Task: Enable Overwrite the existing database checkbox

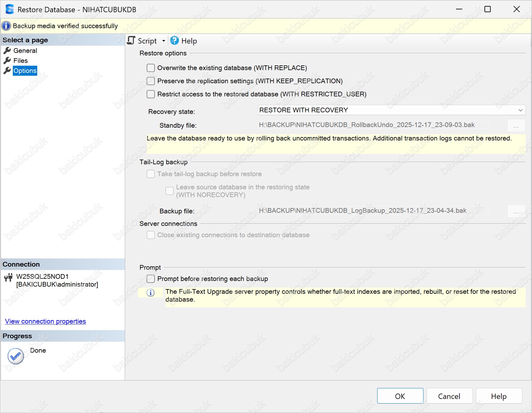Action: point(151,68)
